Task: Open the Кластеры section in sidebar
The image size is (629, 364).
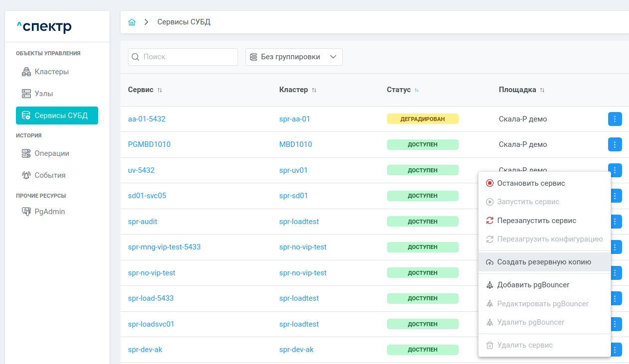Action: [51, 72]
